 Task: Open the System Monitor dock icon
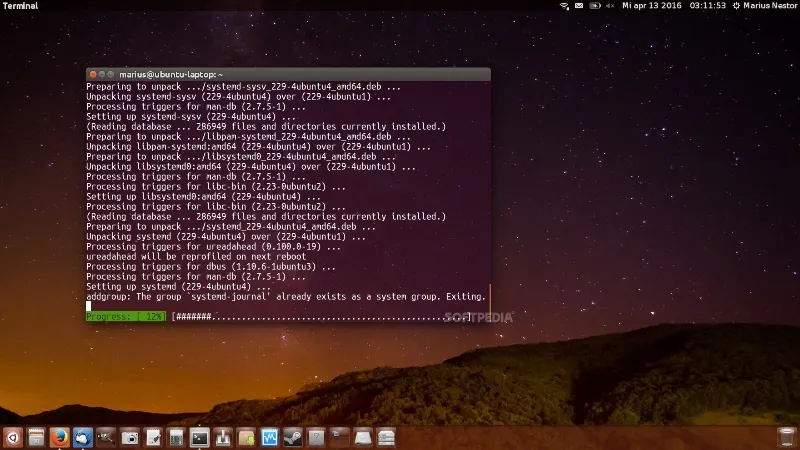pos(269,437)
